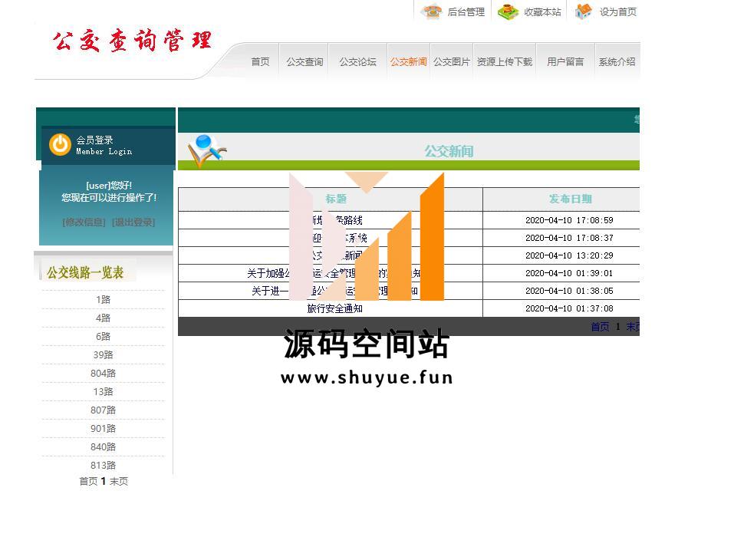The height and width of the screenshot is (560, 734).
Task: Select route 6路 in the list
Action: [103, 336]
